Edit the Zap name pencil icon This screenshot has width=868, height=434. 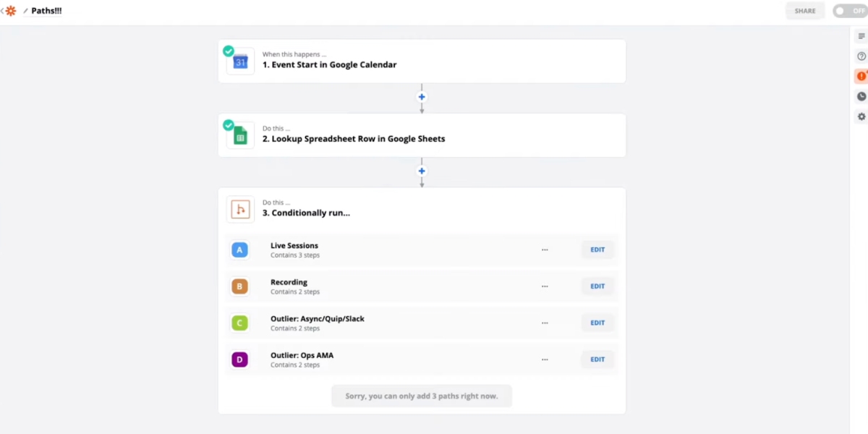(x=26, y=11)
